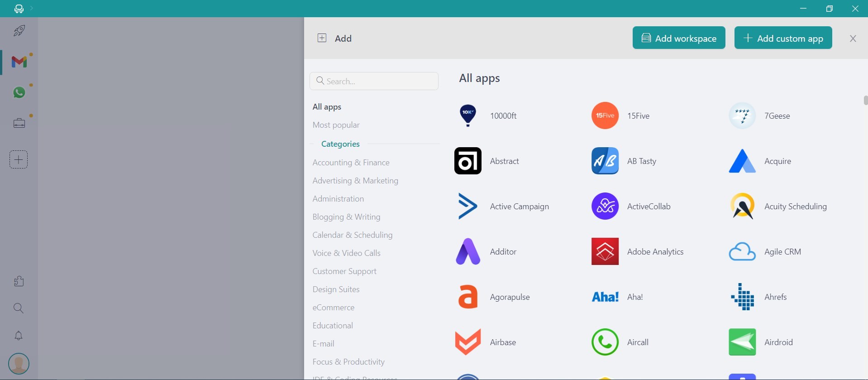Focus the app Search field
Image resolution: width=868 pixels, height=380 pixels.
pyautogui.click(x=374, y=81)
